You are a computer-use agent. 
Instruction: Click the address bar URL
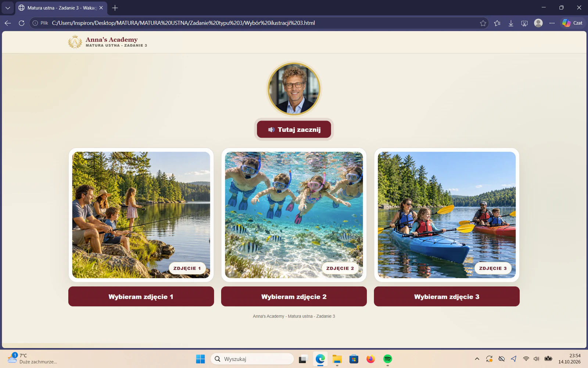183,23
